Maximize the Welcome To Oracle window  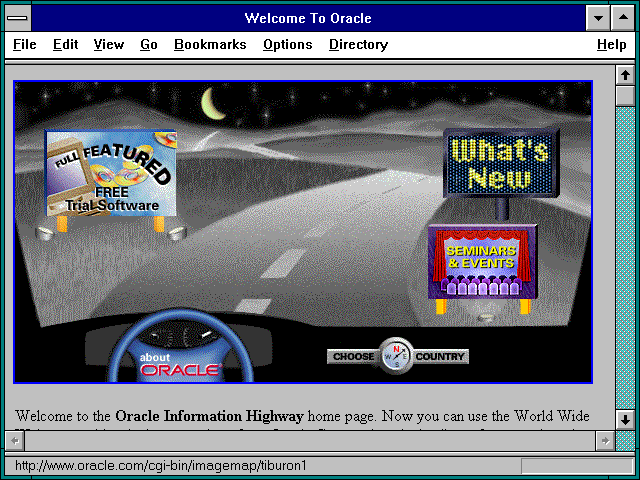(623, 18)
